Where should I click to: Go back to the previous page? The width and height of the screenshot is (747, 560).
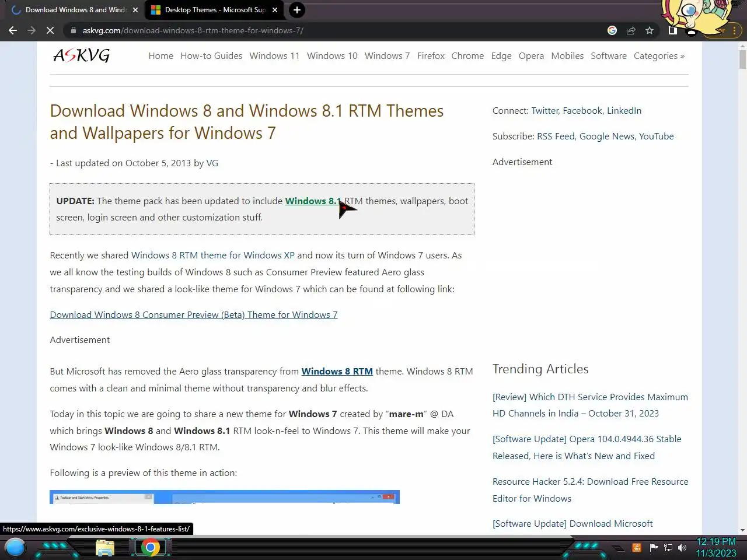pos(13,30)
